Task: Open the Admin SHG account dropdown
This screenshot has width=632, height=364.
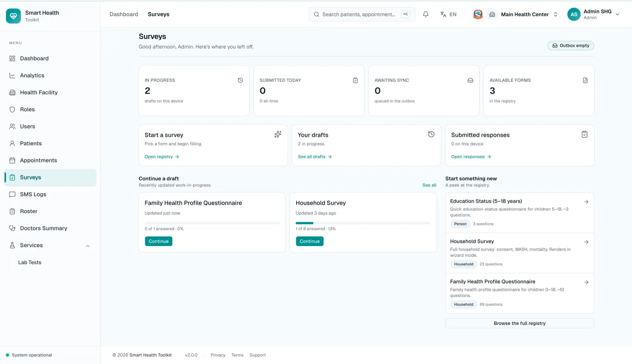Action: coord(594,14)
